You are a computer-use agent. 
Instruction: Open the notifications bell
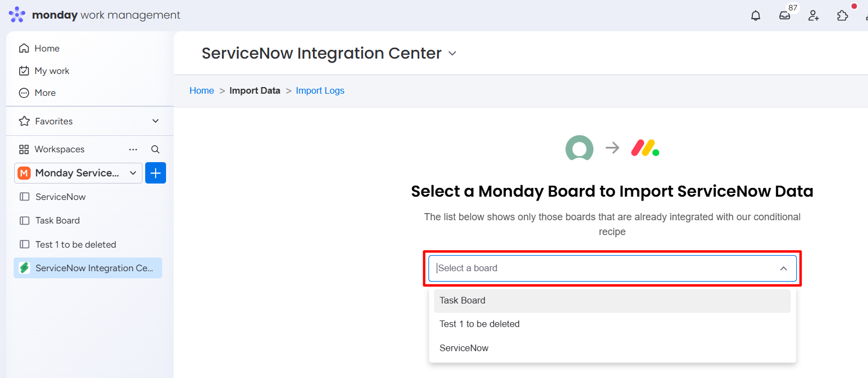(x=756, y=15)
